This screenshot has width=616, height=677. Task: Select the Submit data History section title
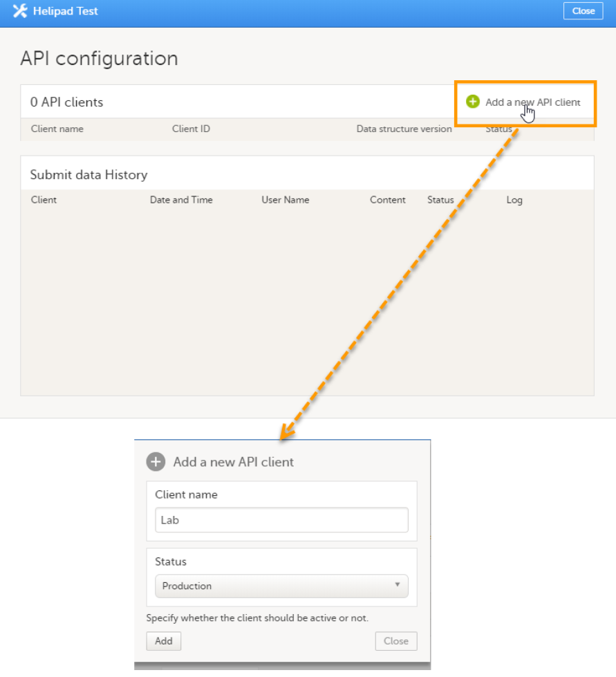coord(88,174)
